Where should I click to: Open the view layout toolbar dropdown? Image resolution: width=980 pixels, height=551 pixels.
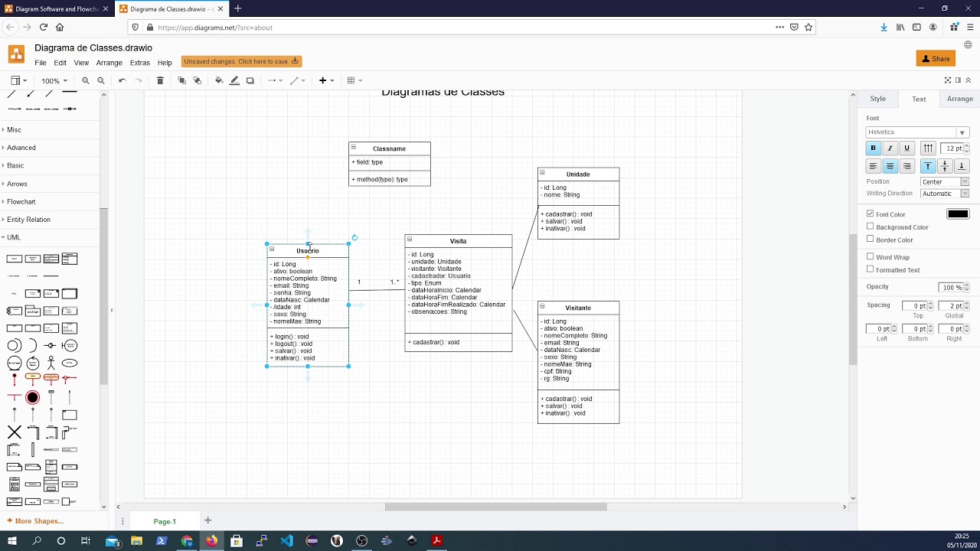[18, 80]
